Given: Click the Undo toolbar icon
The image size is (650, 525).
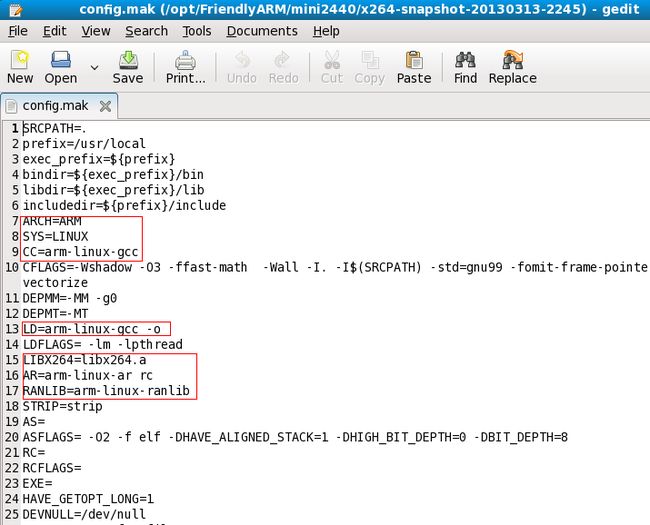Looking at the screenshot, I should pyautogui.click(x=242, y=60).
